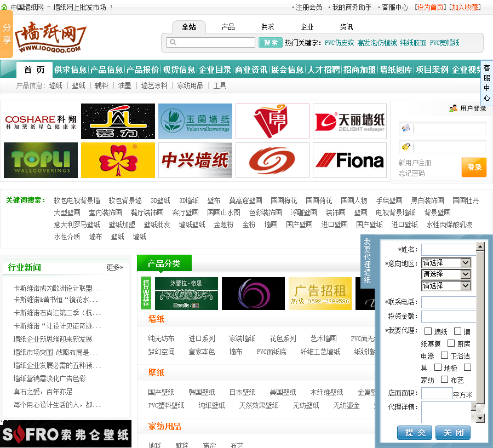This screenshot has width=493, height=448.
Task: Check the 墙纸 agency checkbox
Action: (x=428, y=331)
